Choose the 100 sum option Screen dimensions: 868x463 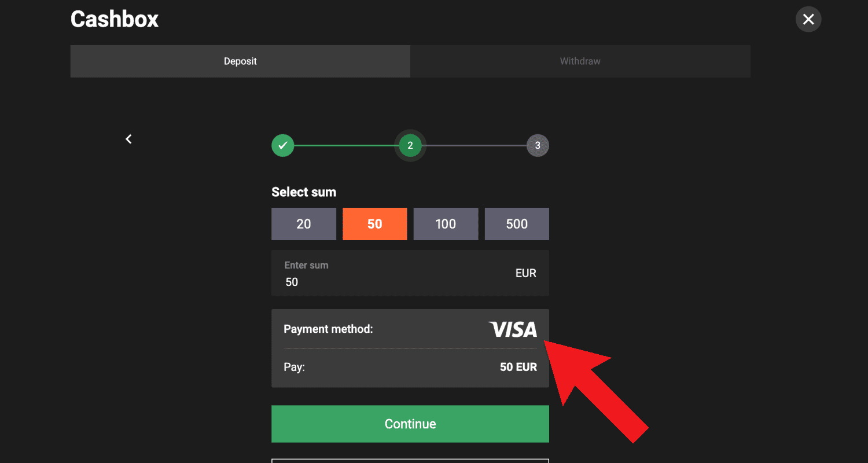click(x=446, y=224)
